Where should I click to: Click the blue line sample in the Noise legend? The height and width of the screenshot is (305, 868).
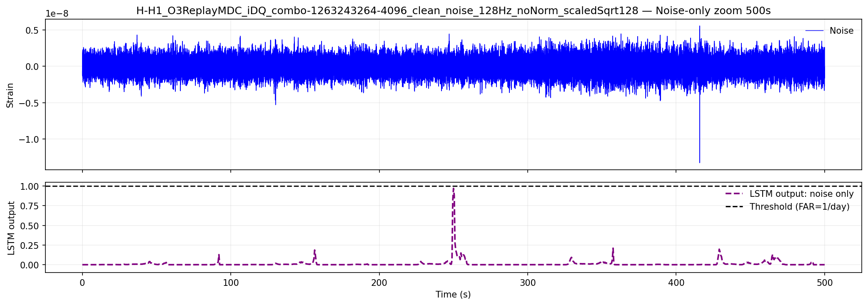[814, 31]
